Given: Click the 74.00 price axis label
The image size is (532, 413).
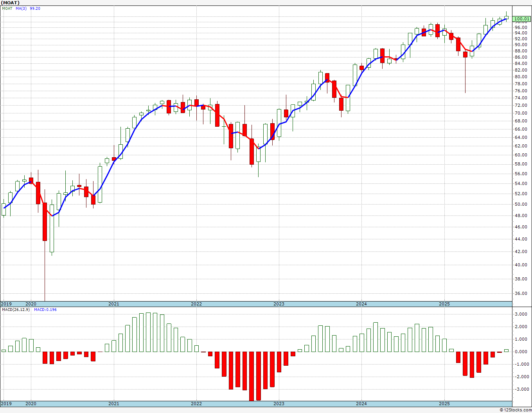Looking at the screenshot, I should [x=520, y=98].
